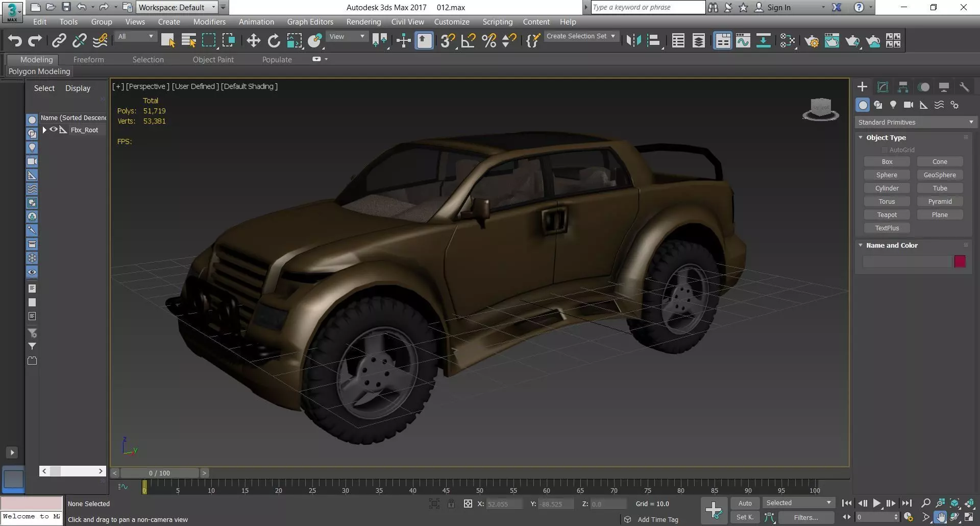The height and width of the screenshot is (526, 980).
Task: Select the Select and Uniform Scale tool
Action: coord(295,41)
